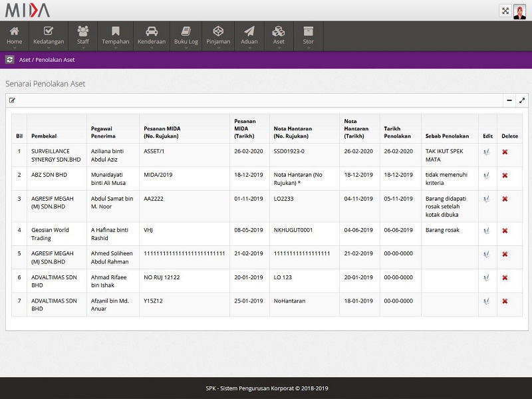
Task: Collapse the asset list panel
Action: pyautogui.click(x=509, y=100)
